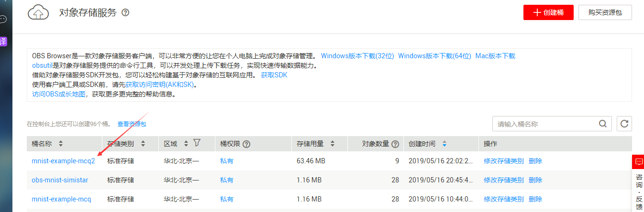Sort by 存储用量 column

coord(332,144)
